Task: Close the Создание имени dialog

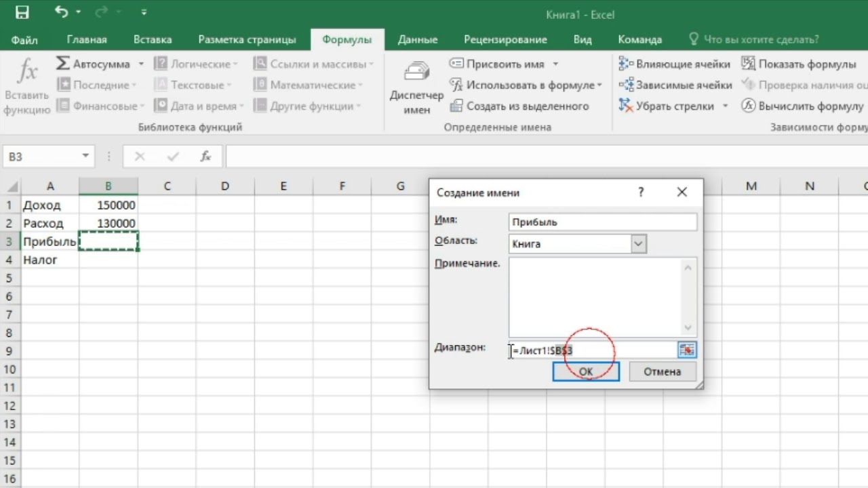Action: click(682, 192)
